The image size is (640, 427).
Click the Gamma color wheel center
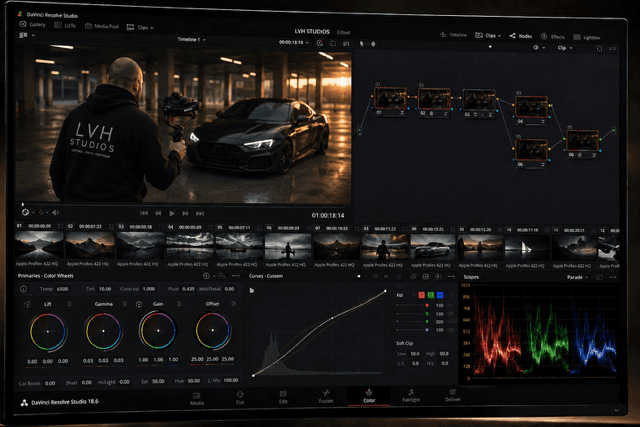[103, 331]
